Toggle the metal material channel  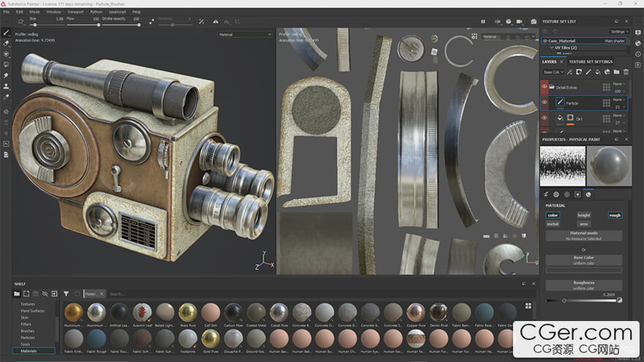(553, 224)
